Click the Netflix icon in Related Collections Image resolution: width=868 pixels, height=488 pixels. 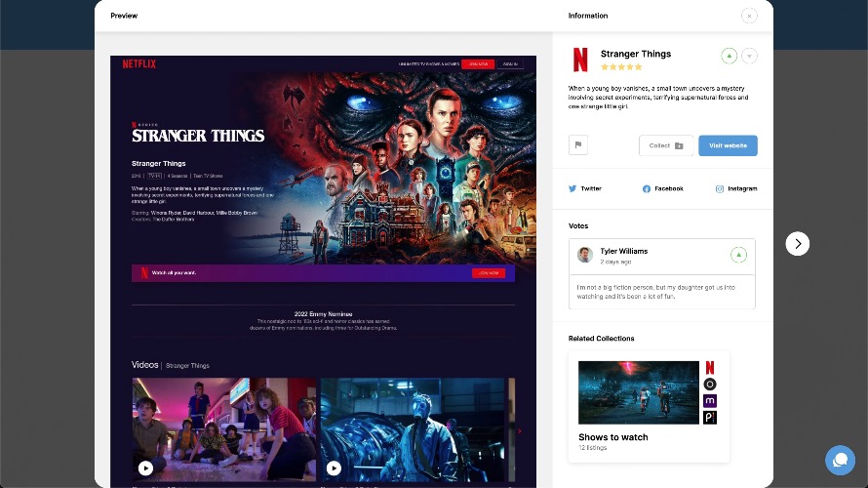(x=710, y=368)
